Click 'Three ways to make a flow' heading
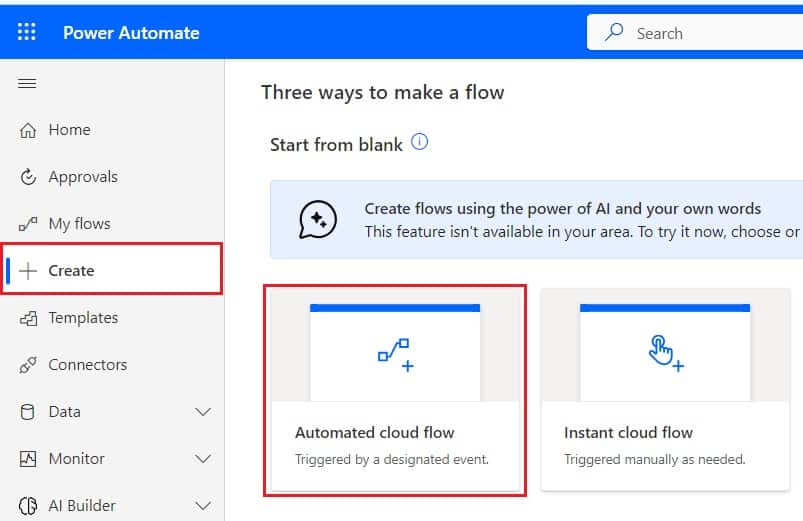 click(383, 93)
